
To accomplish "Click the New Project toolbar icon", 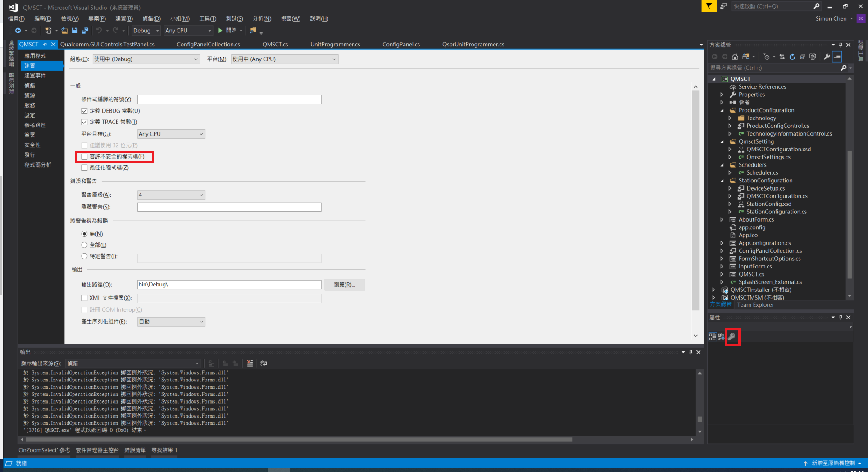I will click(x=48, y=31).
